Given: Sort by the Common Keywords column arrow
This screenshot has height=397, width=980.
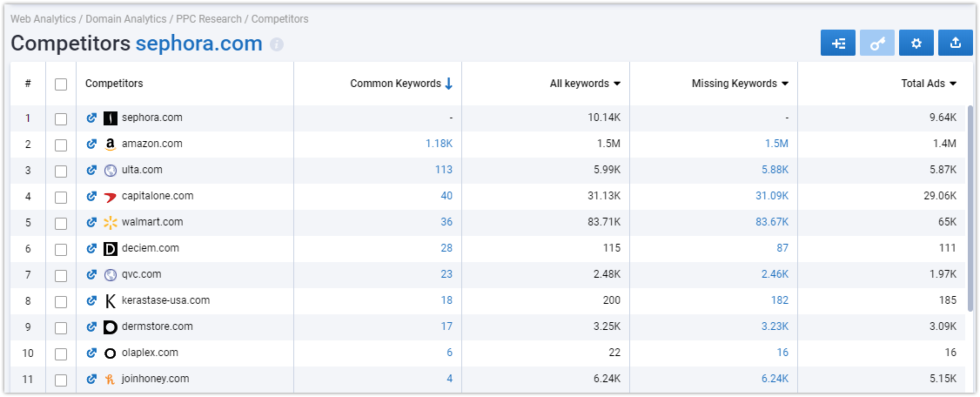Looking at the screenshot, I should [449, 84].
